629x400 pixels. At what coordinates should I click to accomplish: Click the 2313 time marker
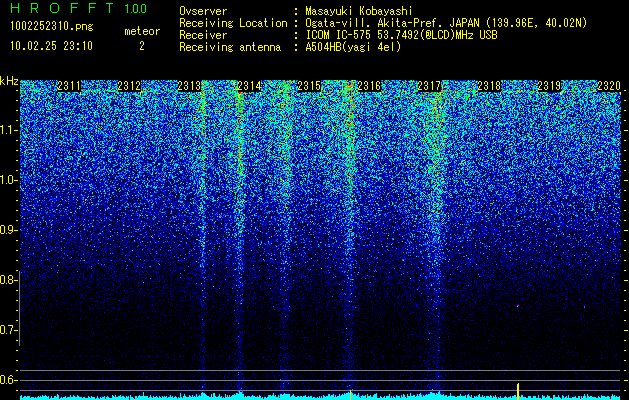click(189, 86)
